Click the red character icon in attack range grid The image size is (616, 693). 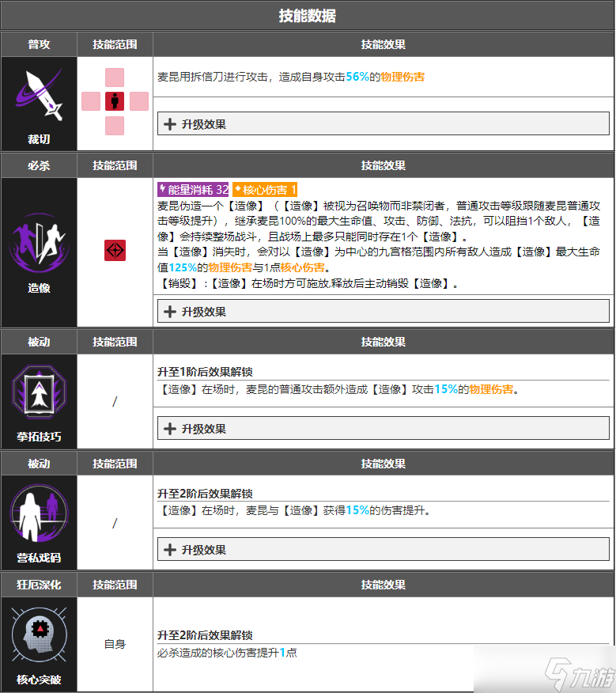(115, 101)
